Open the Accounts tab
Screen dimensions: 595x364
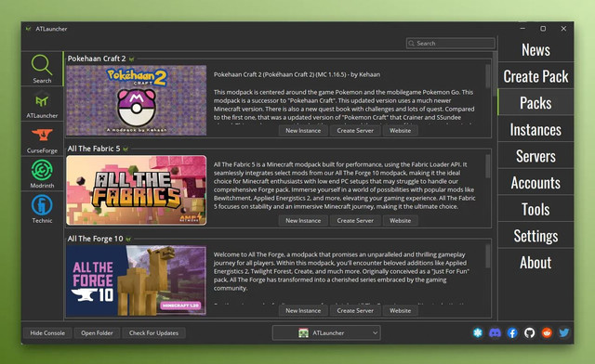coord(535,183)
